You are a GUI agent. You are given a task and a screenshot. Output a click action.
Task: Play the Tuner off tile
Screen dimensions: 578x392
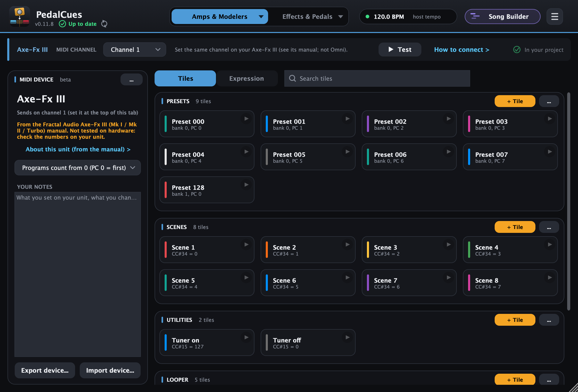point(347,337)
